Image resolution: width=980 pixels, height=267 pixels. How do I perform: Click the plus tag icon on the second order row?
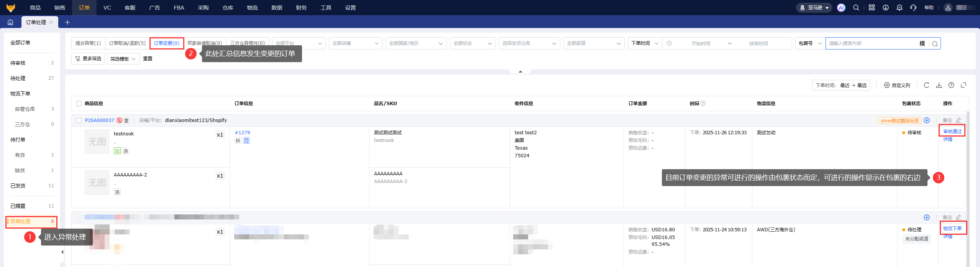927,218
